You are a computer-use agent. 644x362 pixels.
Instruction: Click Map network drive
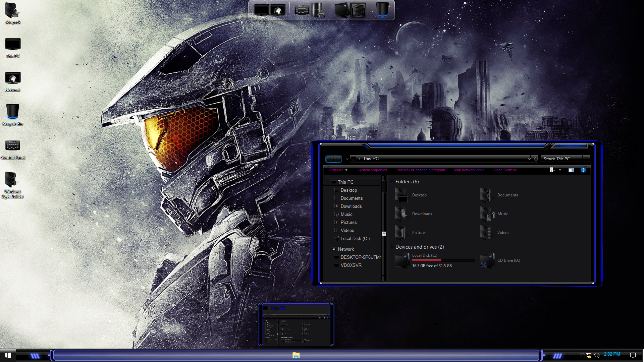[x=469, y=170]
